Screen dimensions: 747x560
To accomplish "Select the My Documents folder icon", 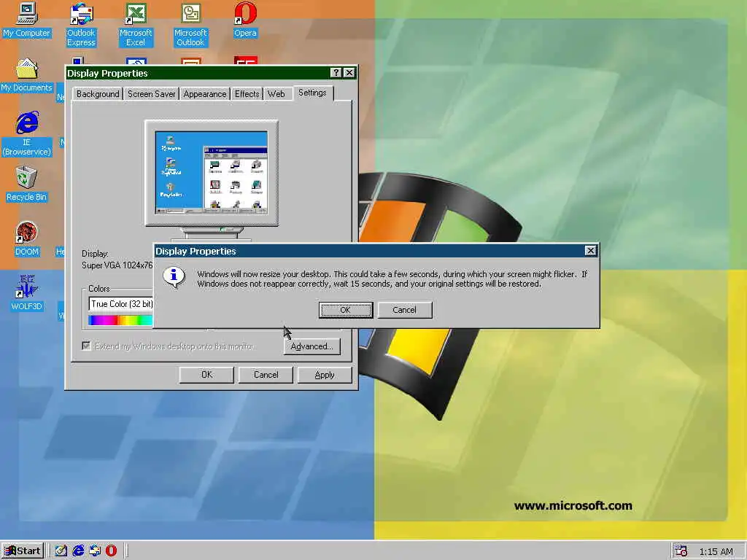I will coord(26,75).
